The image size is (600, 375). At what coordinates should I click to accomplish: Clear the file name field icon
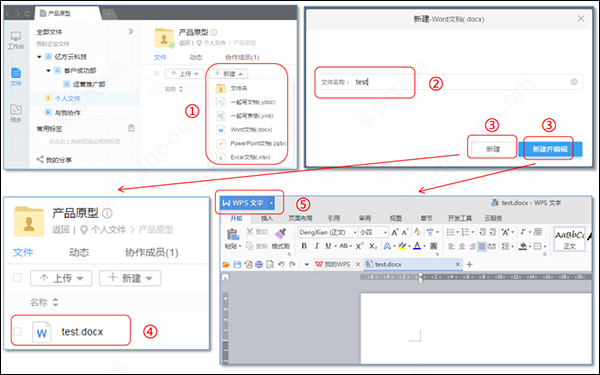(574, 82)
